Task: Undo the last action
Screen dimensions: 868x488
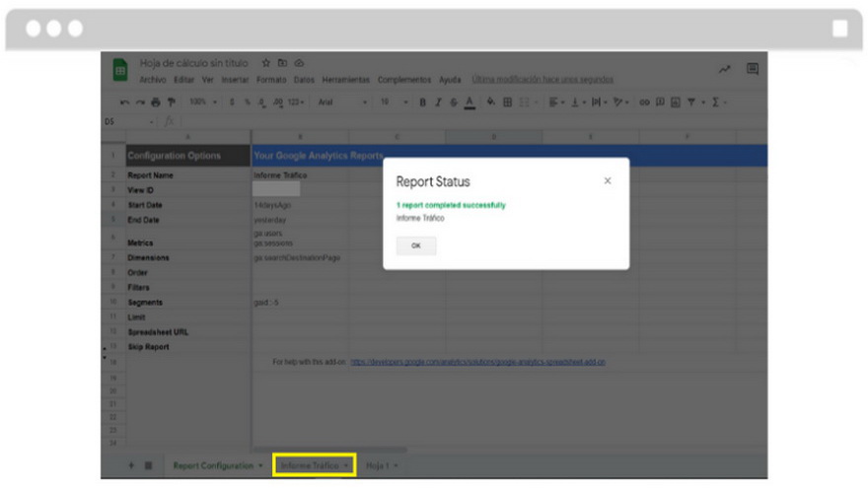Action: (x=124, y=103)
